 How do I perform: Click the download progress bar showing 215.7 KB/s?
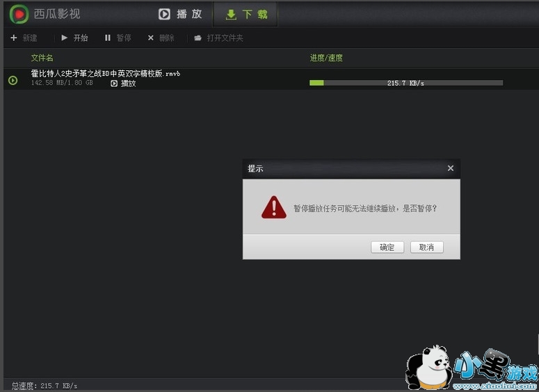pos(406,83)
